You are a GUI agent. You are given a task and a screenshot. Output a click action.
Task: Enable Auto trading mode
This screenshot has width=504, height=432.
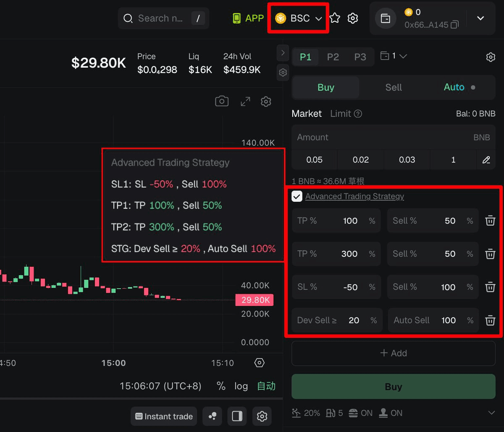pos(454,87)
